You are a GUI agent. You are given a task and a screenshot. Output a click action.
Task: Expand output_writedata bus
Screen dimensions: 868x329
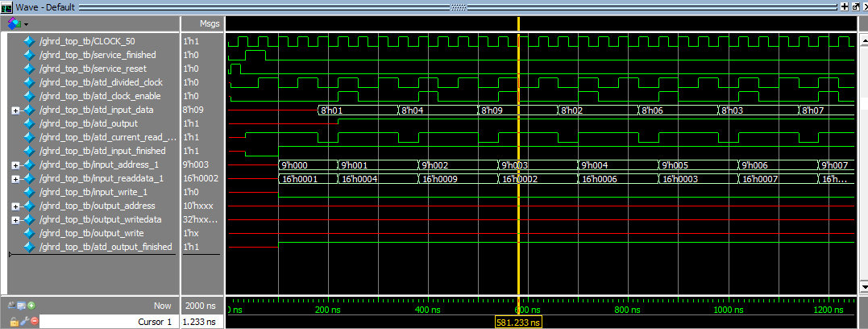point(15,220)
